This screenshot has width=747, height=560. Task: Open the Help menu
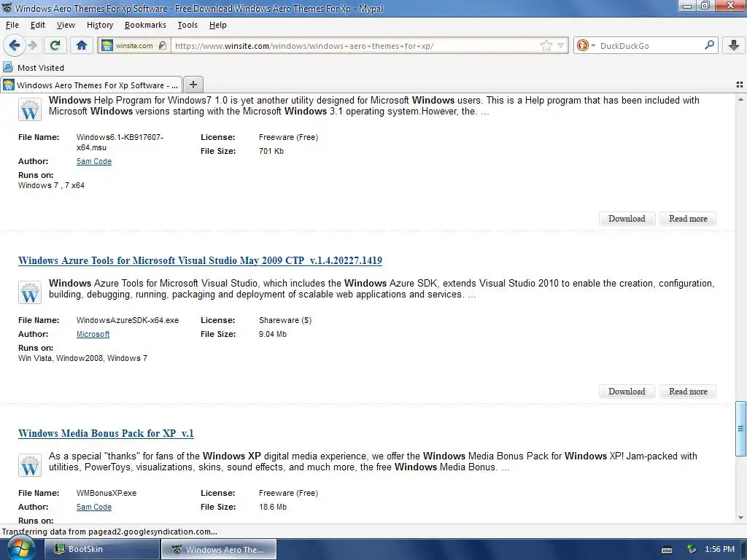[217, 25]
